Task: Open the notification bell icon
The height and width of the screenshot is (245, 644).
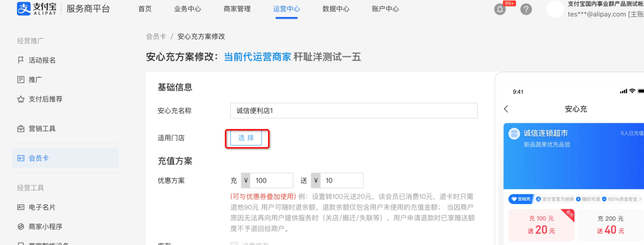Action: [500, 9]
